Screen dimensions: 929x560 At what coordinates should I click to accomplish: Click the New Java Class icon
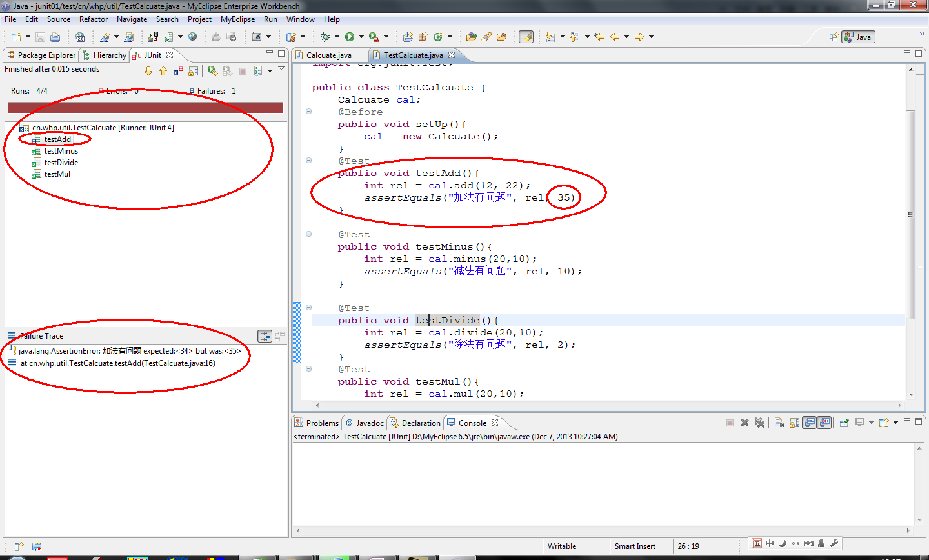[439, 37]
